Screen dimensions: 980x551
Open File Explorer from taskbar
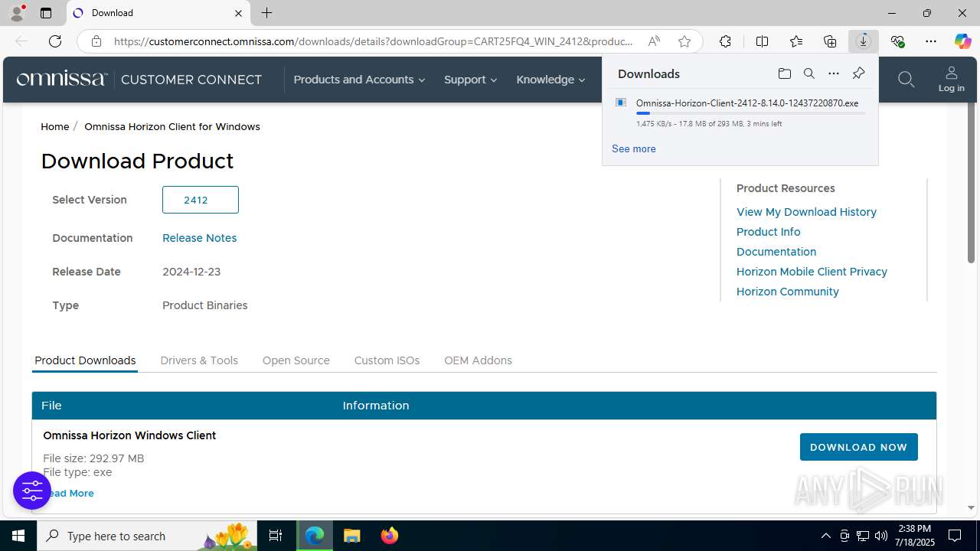(x=351, y=536)
